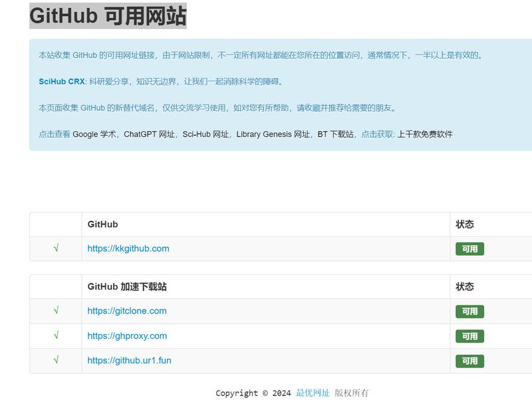Open the https://ghproxy.com link

click(x=127, y=336)
